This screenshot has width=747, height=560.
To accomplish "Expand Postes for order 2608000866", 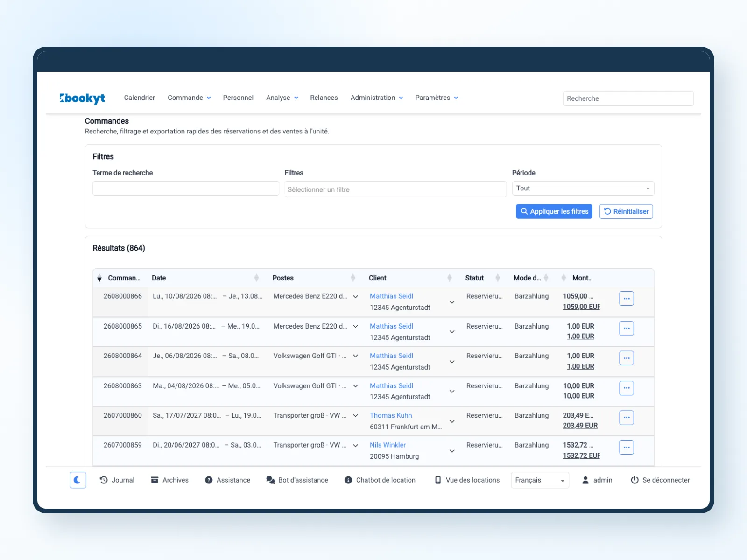I will pyautogui.click(x=356, y=296).
